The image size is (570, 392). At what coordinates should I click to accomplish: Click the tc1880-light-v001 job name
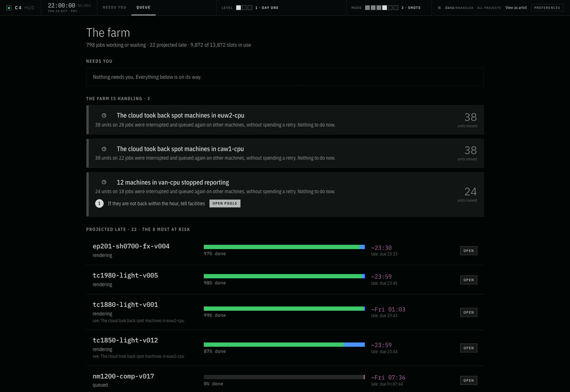point(125,304)
